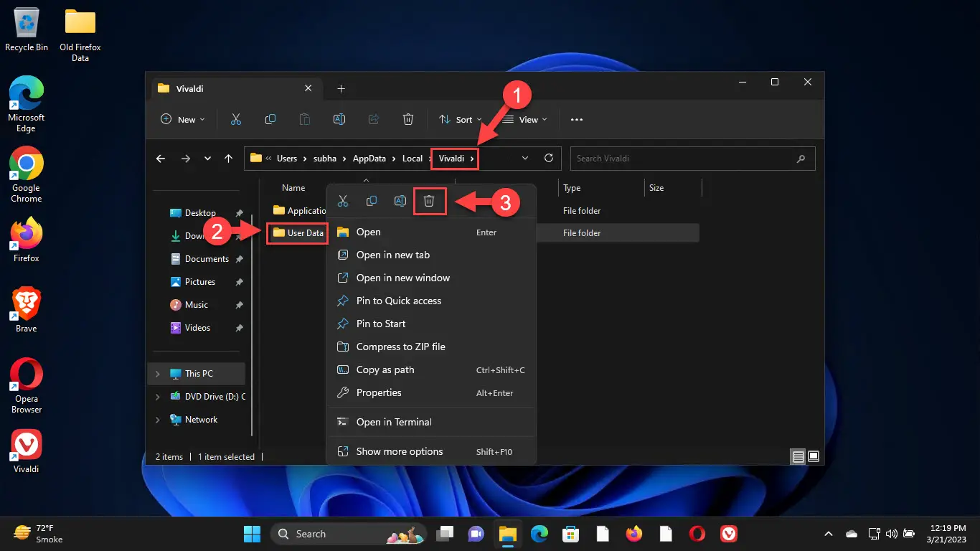Open the Sort dropdown menu

point(460,120)
